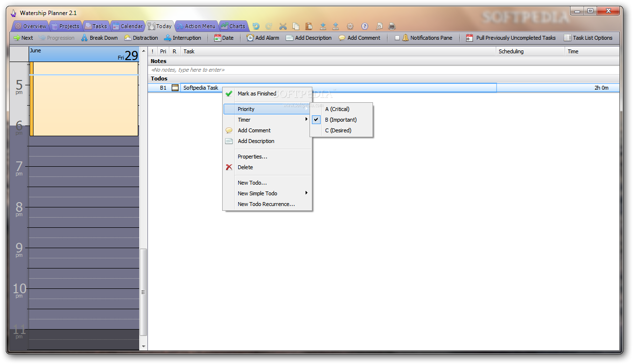This screenshot has height=364, width=633.
Task: Click Add Comment in the toolbar
Action: 359,38
